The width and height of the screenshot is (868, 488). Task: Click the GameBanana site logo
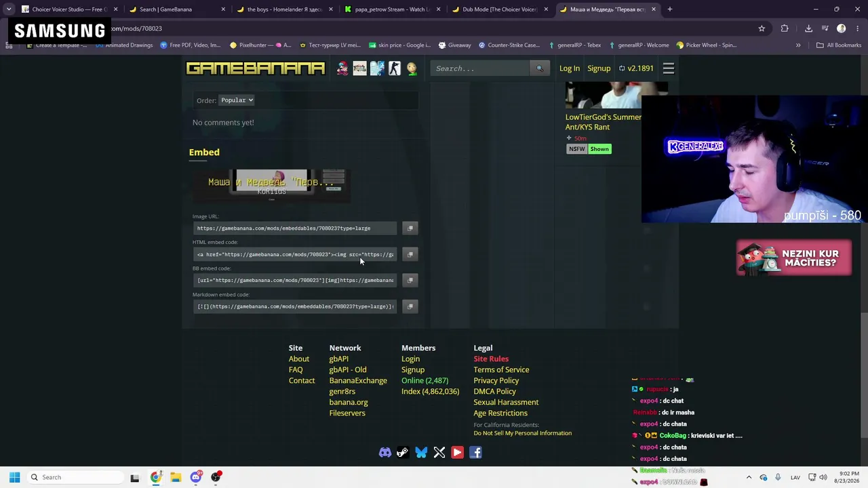[256, 68]
